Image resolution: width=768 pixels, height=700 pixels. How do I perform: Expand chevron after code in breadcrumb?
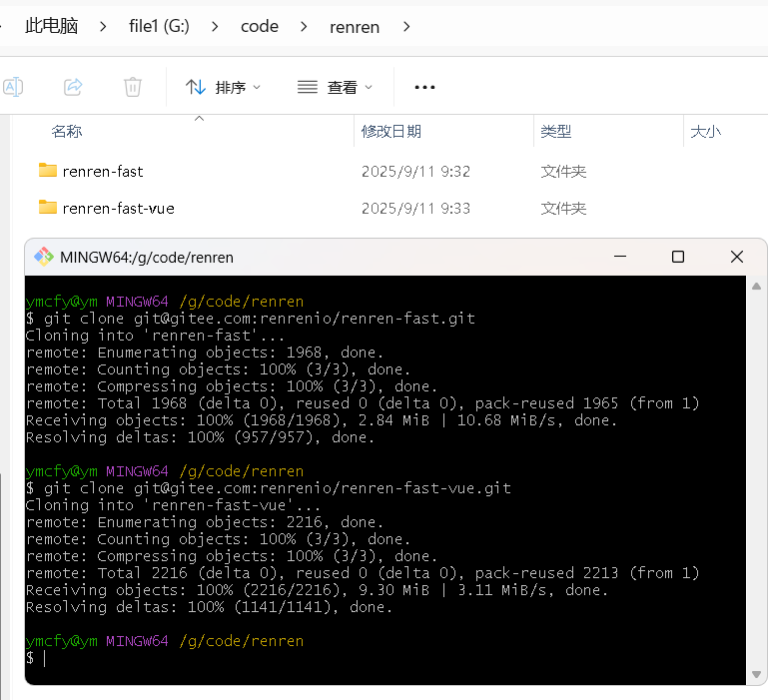pyautogui.click(x=304, y=26)
